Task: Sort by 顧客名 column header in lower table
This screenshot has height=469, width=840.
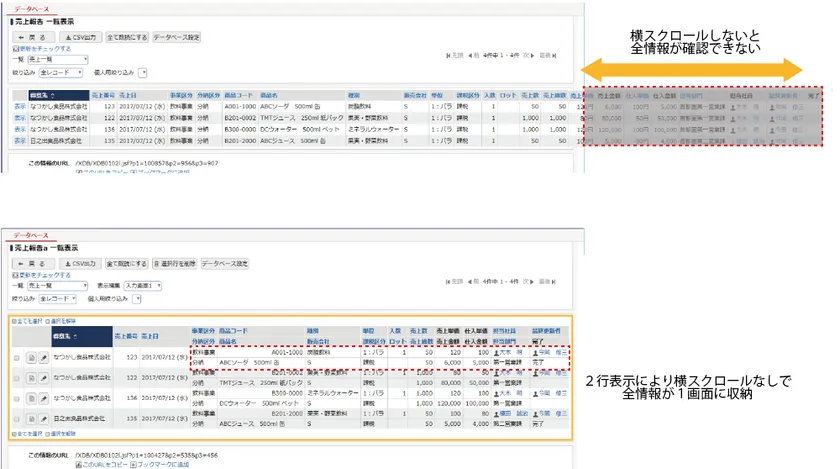Action: point(63,337)
